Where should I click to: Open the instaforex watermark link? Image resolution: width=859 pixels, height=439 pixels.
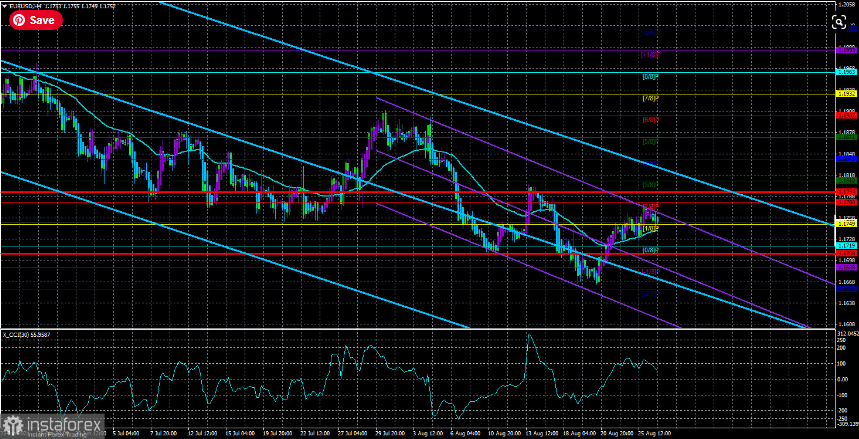[54, 425]
